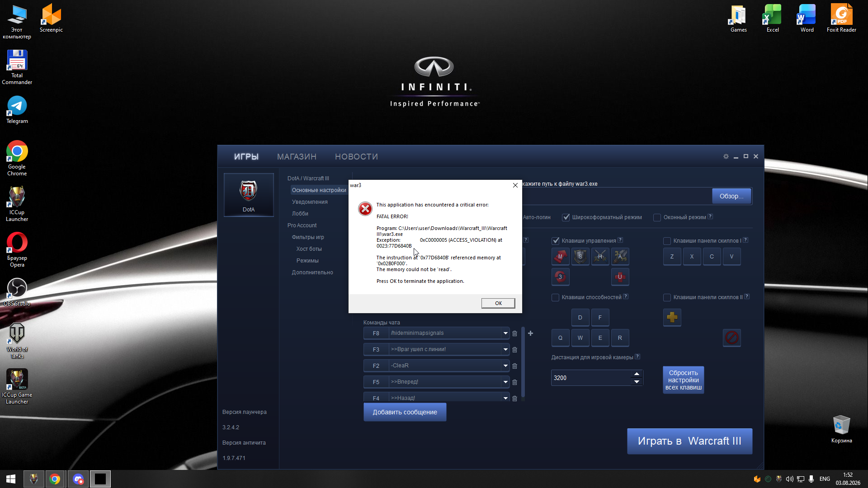Click the red prohibited key icon

coord(732,338)
